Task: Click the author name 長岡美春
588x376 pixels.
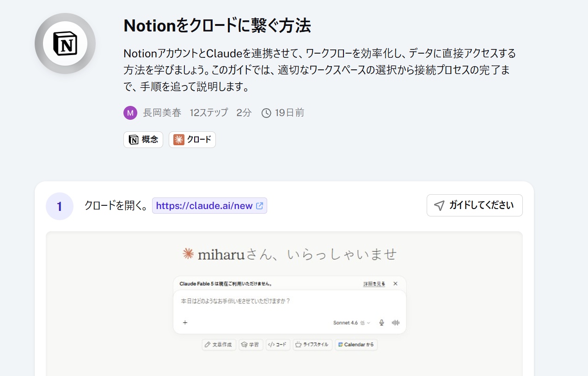Action: tap(162, 113)
